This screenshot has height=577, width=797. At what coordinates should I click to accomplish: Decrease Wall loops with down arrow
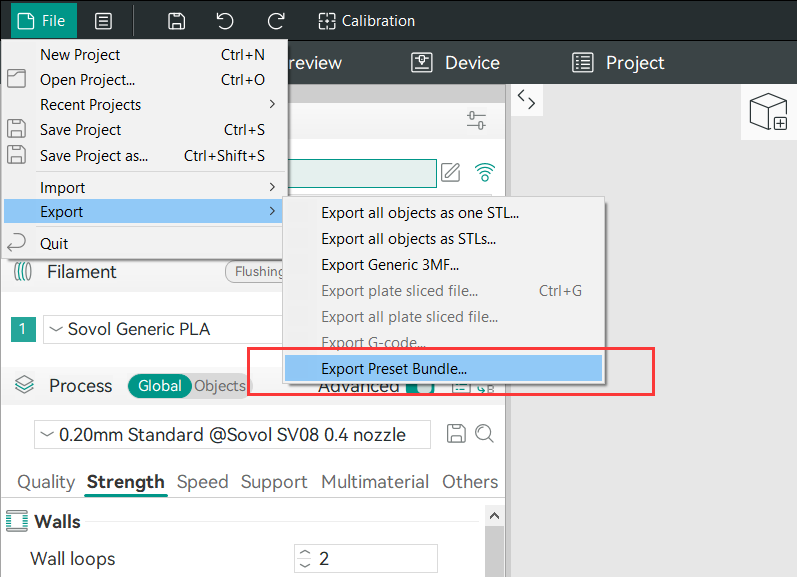point(305,564)
